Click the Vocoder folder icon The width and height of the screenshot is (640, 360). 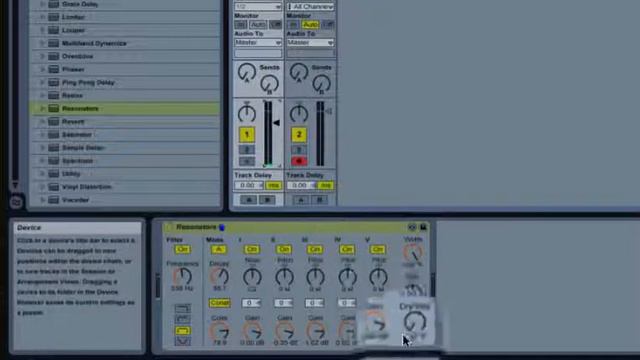53,200
